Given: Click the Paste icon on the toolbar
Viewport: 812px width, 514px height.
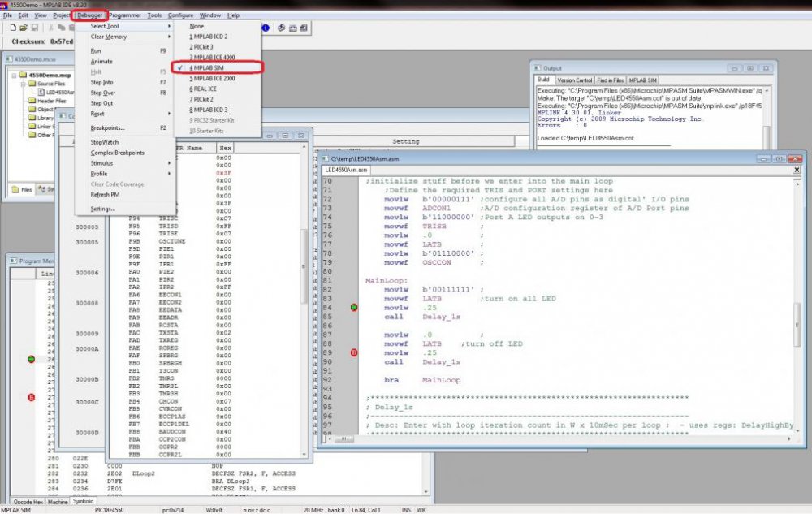Looking at the screenshot, I should coord(71,27).
